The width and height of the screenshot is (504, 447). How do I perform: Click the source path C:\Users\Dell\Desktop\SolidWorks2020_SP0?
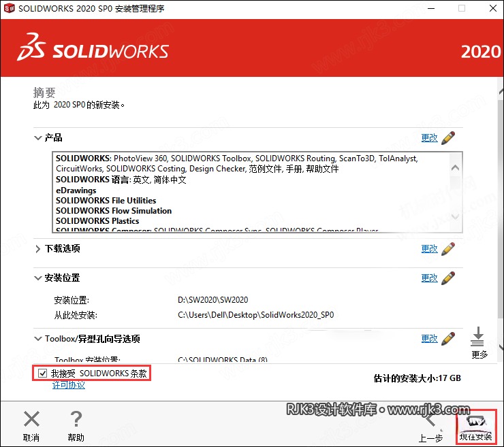pyautogui.click(x=256, y=315)
